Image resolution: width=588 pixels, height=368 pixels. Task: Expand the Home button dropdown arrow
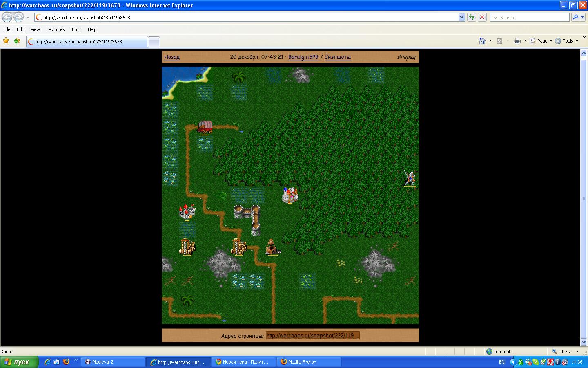point(490,41)
